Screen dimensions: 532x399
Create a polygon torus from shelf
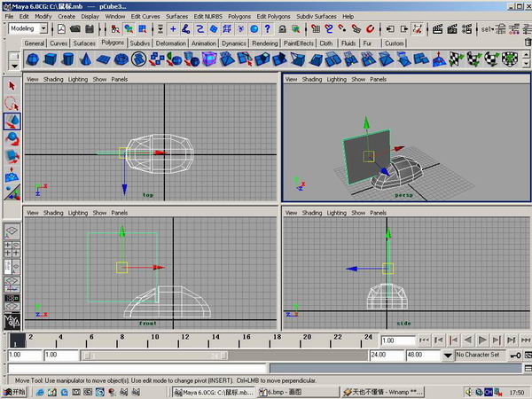point(121,59)
